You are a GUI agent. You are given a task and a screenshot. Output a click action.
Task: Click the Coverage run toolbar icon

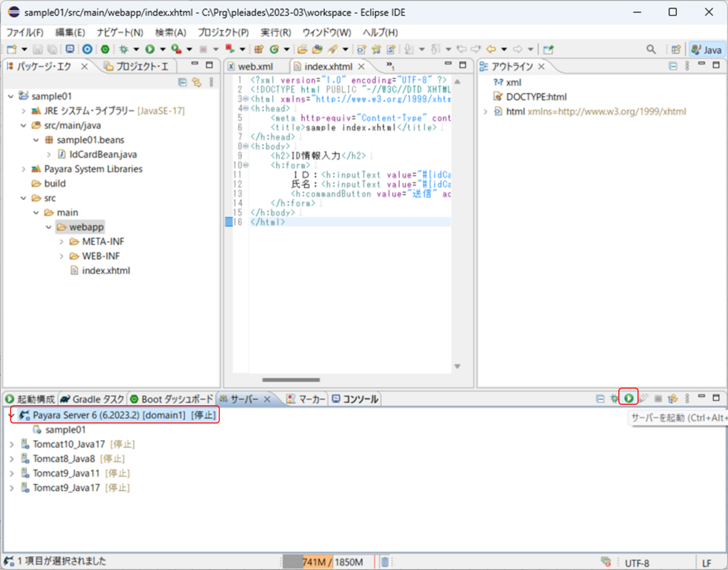176,49
